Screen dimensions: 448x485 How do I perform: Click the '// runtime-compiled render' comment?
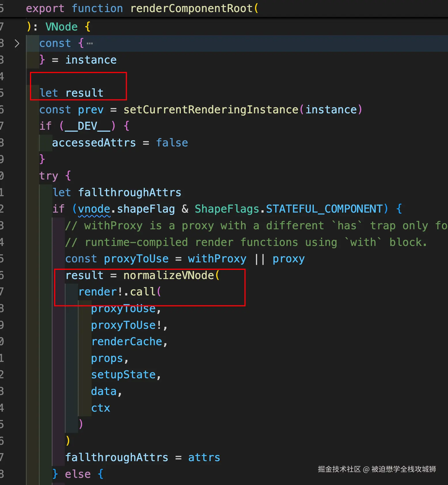click(x=246, y=242)
